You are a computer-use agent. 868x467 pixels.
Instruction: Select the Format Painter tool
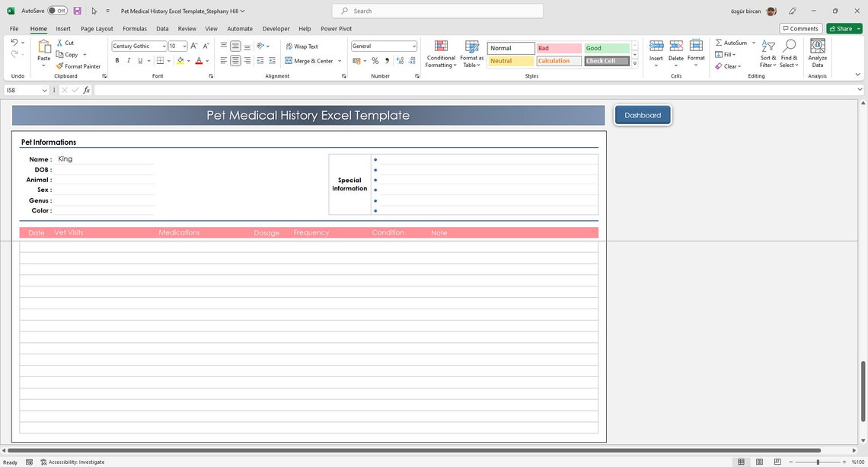pyautogui.click(x=78, y=66)
